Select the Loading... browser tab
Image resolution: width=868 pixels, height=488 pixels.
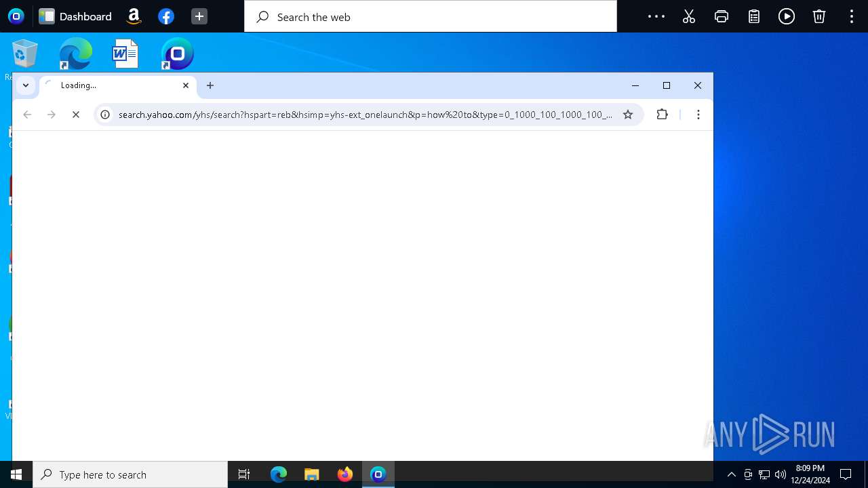point(117,85)
